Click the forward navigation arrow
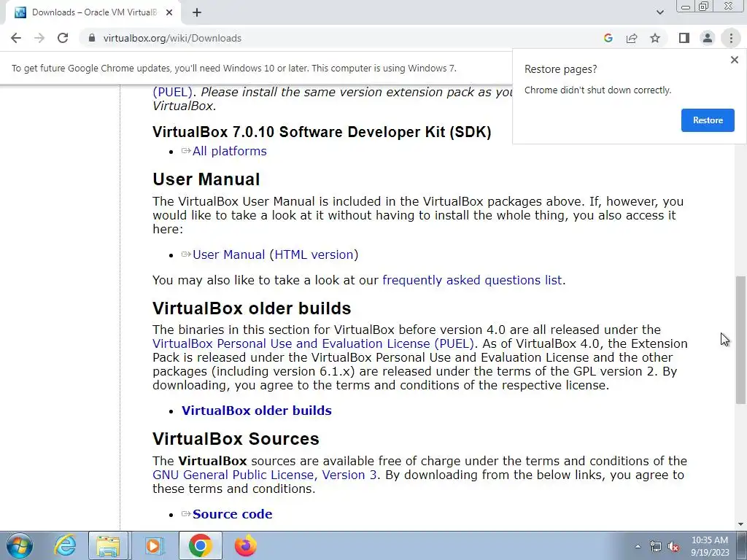Image resolution: width=747 pixels, height=560 pixels. pyautogui.click(x=39, y=38)
